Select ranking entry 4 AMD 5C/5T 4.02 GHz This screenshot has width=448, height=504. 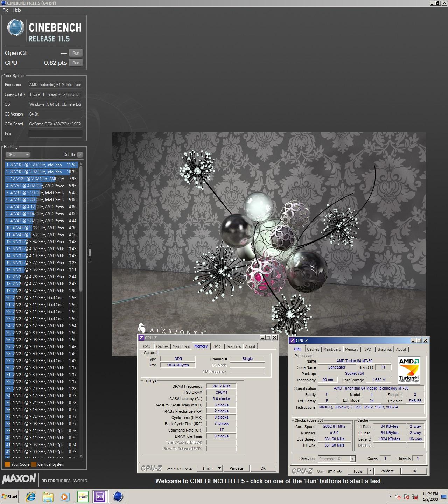coord(42,186)
